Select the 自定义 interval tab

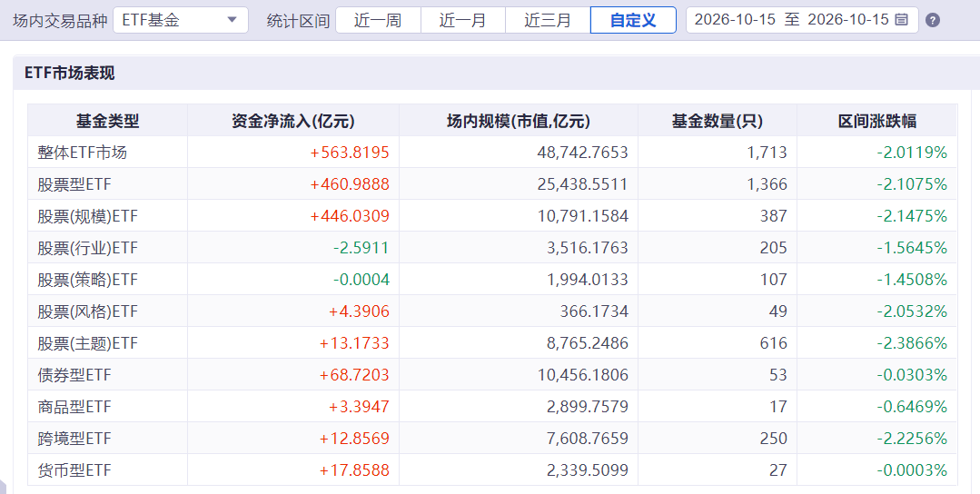click(633, 20)
